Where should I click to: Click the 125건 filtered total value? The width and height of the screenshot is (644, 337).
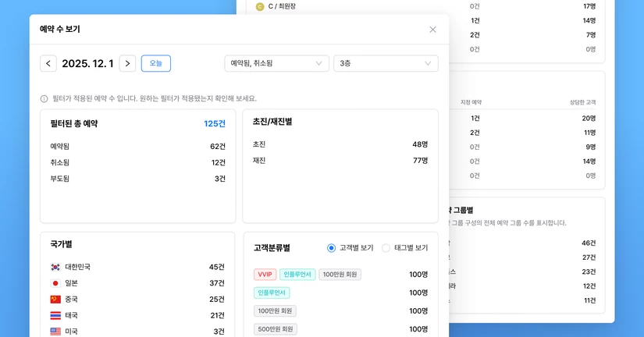tap(215, 123)
